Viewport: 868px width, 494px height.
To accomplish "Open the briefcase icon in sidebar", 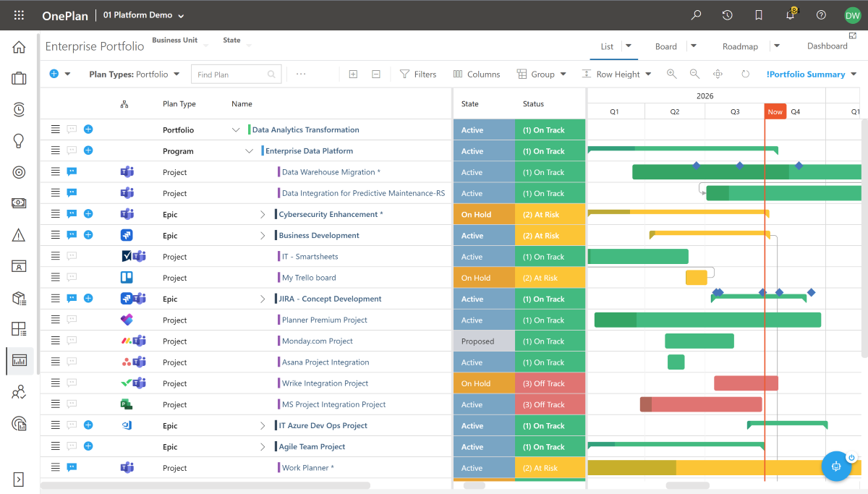I will click(19, 79).
